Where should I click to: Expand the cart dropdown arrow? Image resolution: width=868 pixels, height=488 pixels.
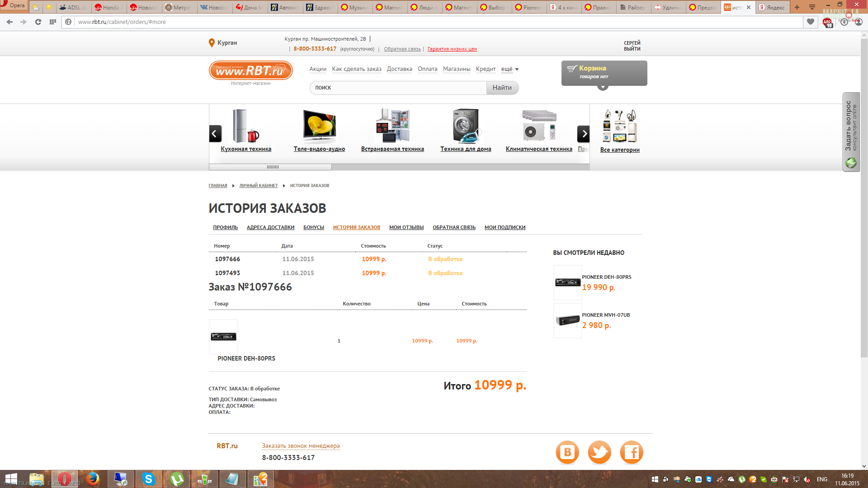pos(603,87)
